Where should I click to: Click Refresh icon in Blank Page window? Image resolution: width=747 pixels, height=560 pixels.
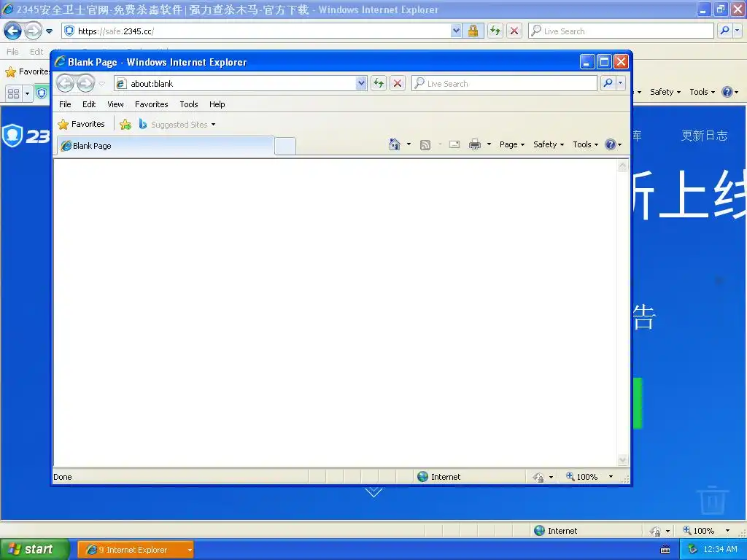379,84
